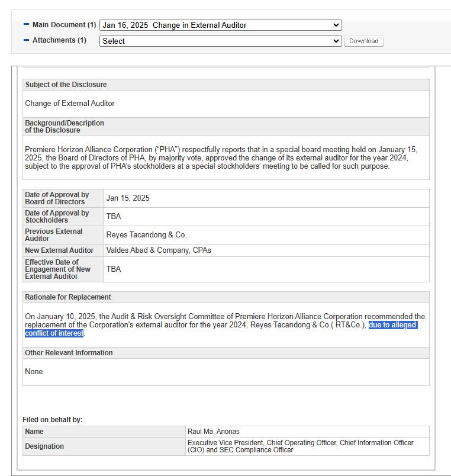The height and width of the screenshot is (476, 451).
Task: Click the highlighted 'due to alleged' text
Action: pyautogui.click(x=393, y=325)
